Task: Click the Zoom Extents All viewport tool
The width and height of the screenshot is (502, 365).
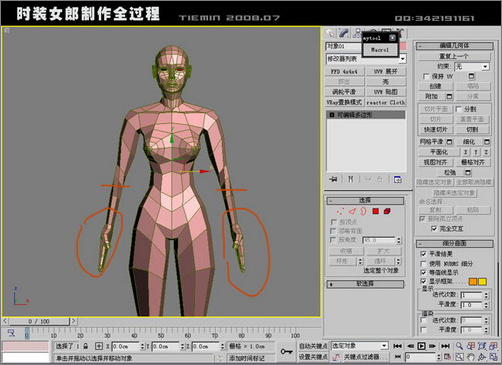Action: point(493,346)
